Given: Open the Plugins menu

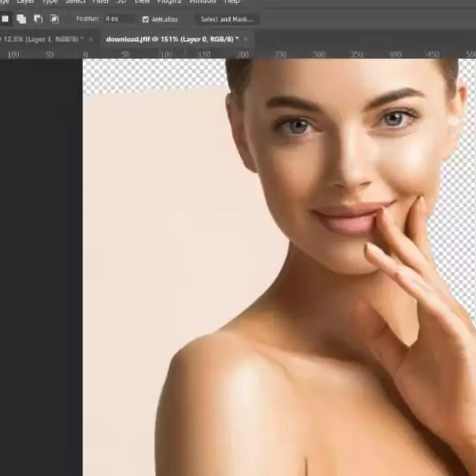Looking at the screenshot, I should [169, 2].
